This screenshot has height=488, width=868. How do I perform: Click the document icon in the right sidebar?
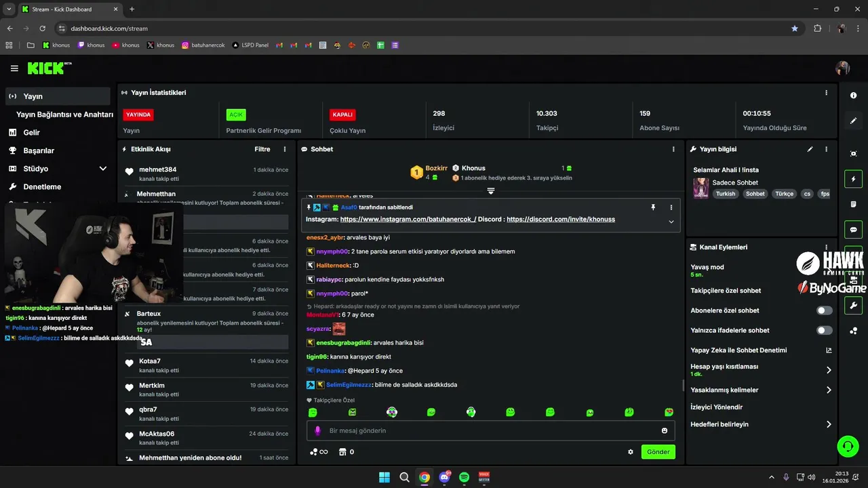[x=853, y=204]
